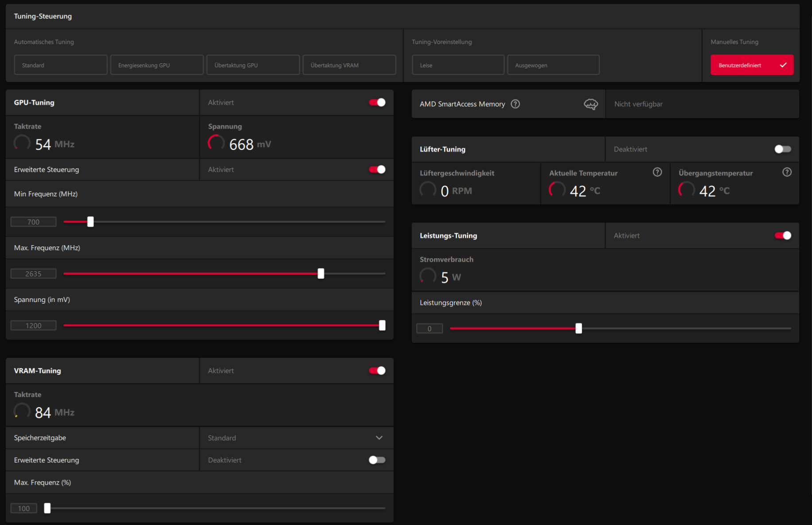Adjust the Leistungsgrenze (%) slider handle
Screen dimensions: 812x525
(x=578, y=329)
